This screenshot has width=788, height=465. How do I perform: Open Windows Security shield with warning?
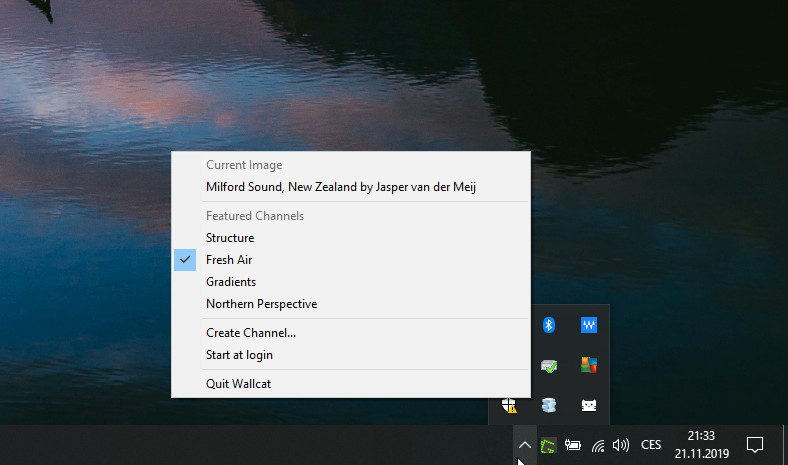[509, 405]
